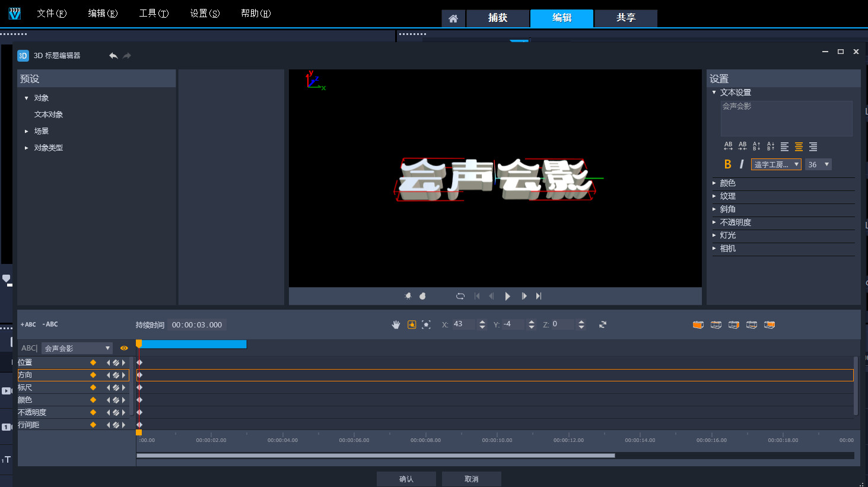This screenshot has width=868, height=487.
Task: Open the 会声会影 text object dropdown
Action: point(77,348)
